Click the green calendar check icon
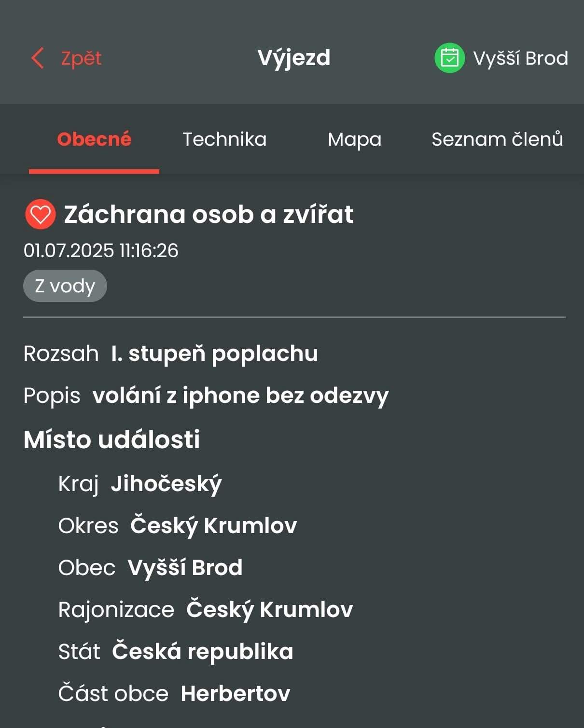The width and height of the screenshot is (584, 728). [449, 58]
